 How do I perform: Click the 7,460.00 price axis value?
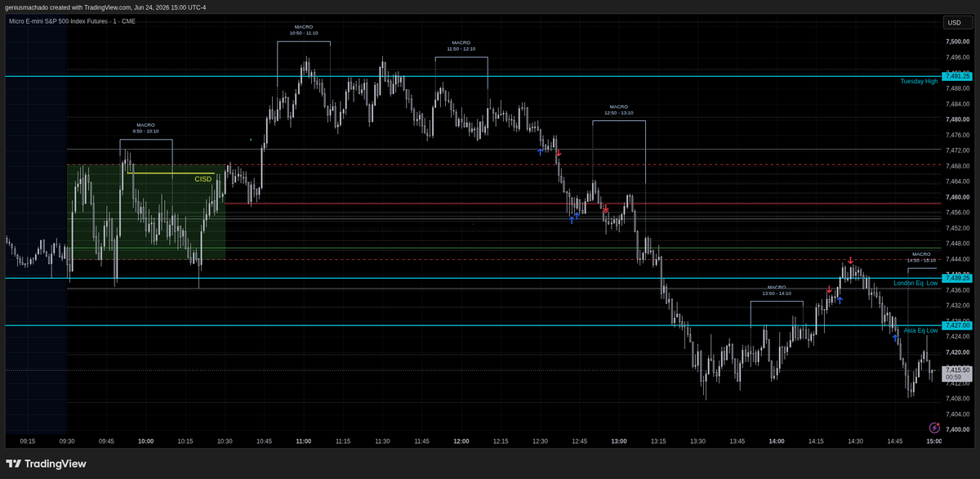(957, 197)
